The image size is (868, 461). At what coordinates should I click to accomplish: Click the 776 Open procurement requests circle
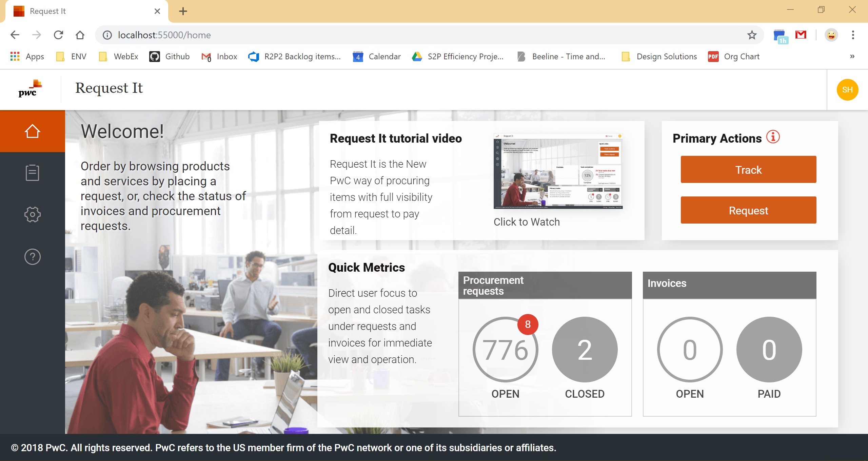[505, 350]
